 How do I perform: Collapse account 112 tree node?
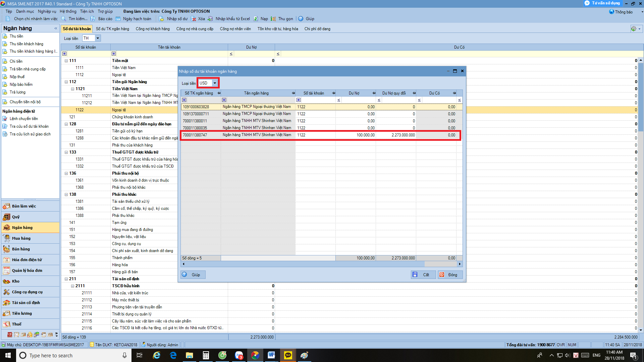point(66,82)
